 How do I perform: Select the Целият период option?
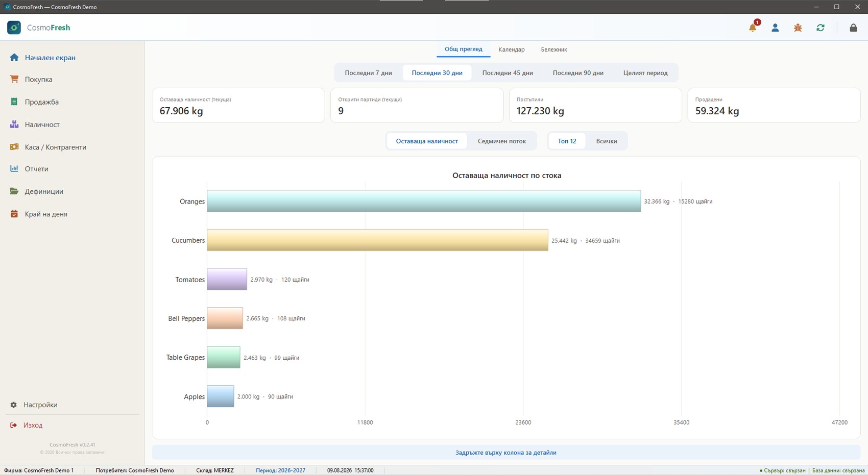pos(645,72)
